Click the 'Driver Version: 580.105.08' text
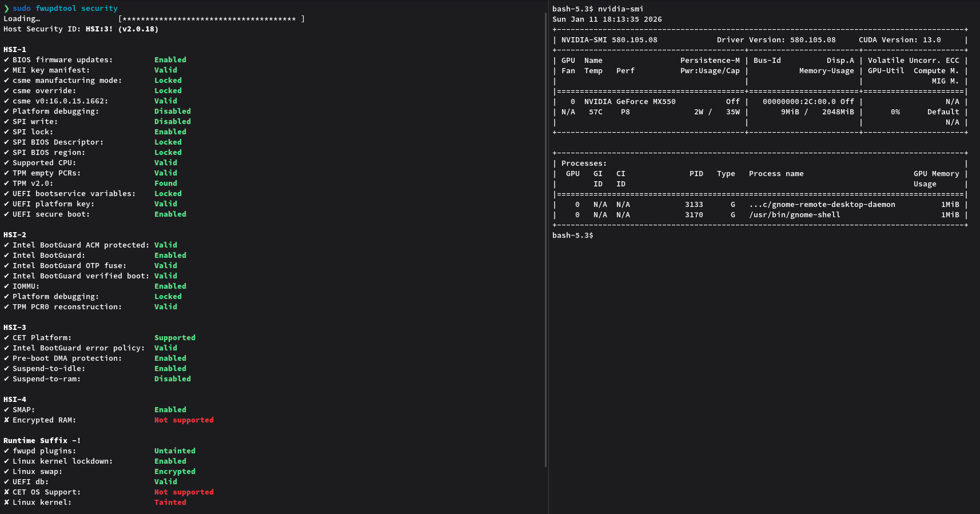This screenshot has width=980, height=514. pyautogui.click(x=776, y=40)
